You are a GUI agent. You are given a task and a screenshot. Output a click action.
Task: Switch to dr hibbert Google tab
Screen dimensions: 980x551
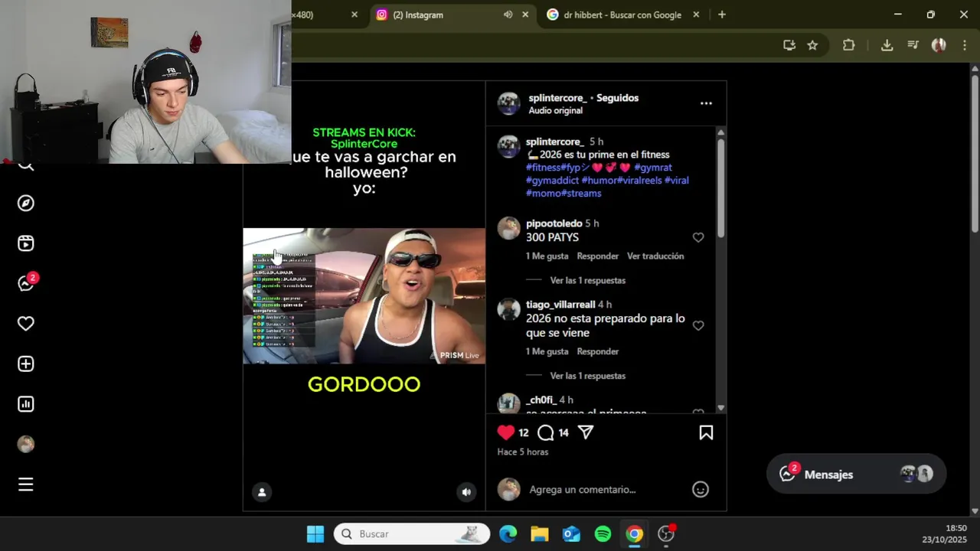coord(622,15)
